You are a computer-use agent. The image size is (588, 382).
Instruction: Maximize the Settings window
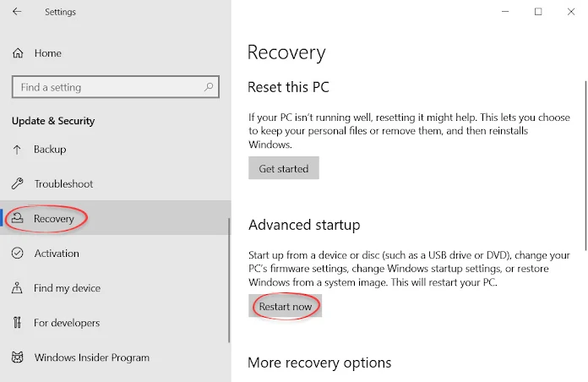(x=538, y=12)
